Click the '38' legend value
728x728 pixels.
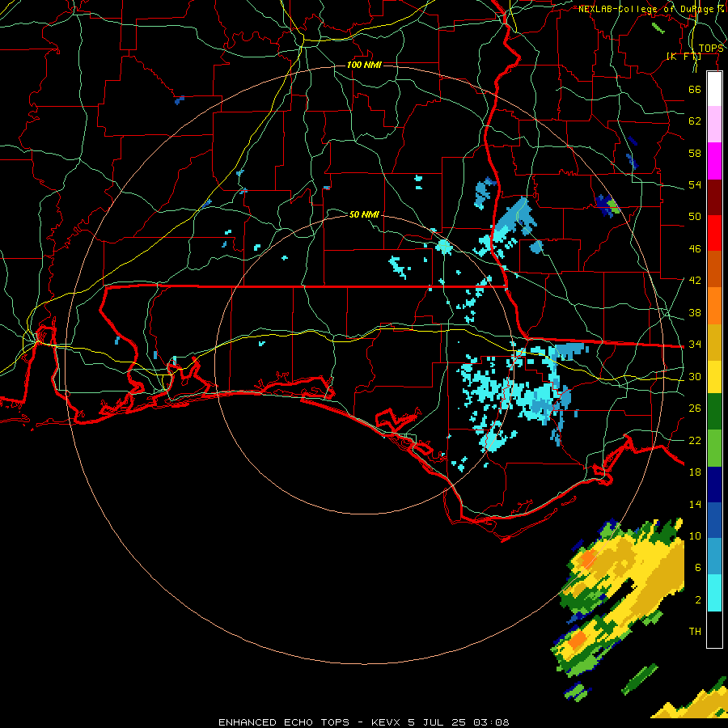click(695, 313)
